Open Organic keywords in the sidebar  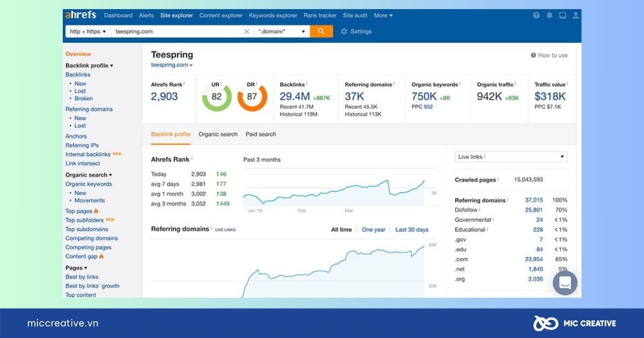(89, 184)
